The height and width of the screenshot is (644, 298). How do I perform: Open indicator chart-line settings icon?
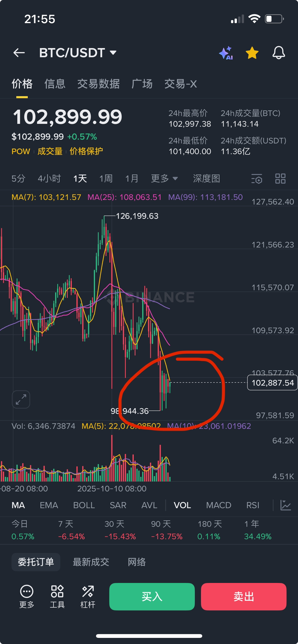tap(286, 505)
